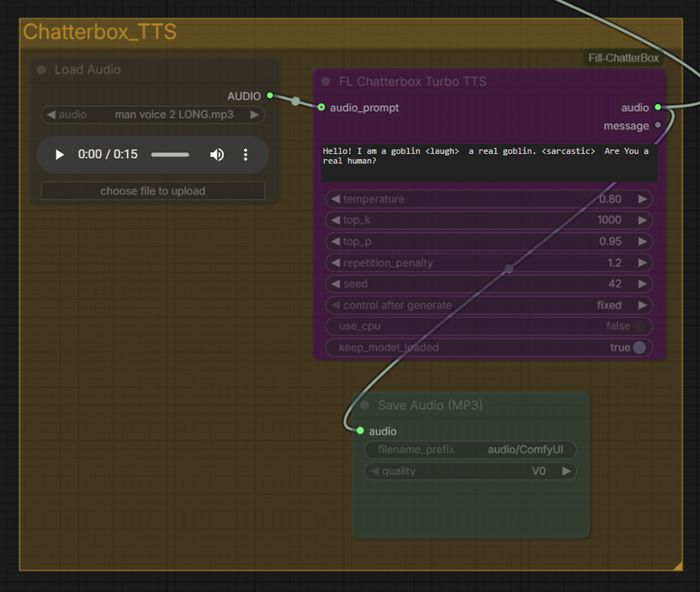700x592 pixels.
Task: Collapse the Save Audio (MP3) node dot
Action: tap(365, 406)
